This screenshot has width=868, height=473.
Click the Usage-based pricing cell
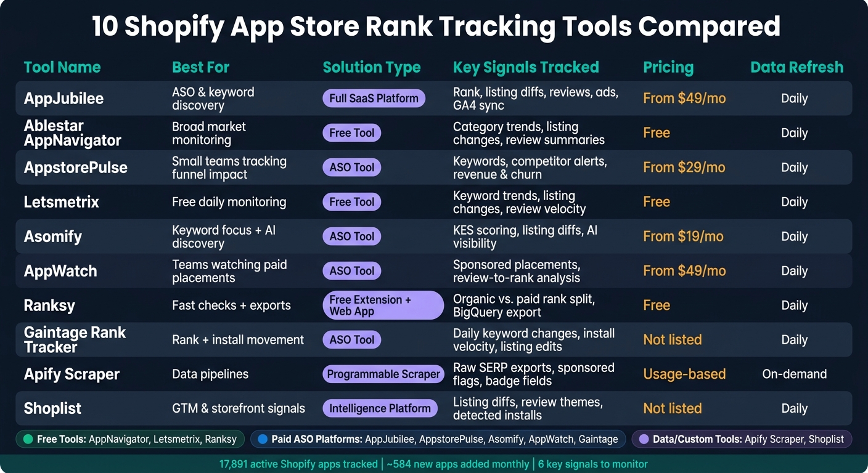pyautogui.click(x=684, y=374)
